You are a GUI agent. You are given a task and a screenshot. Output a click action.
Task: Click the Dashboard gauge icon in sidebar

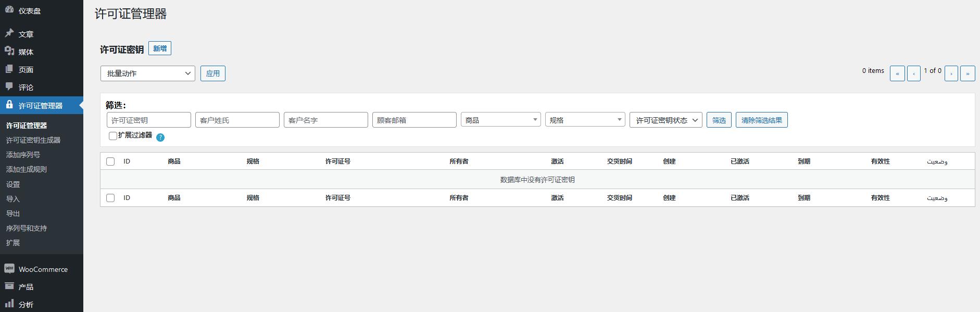pyautogui.click(x=9, y=10)
